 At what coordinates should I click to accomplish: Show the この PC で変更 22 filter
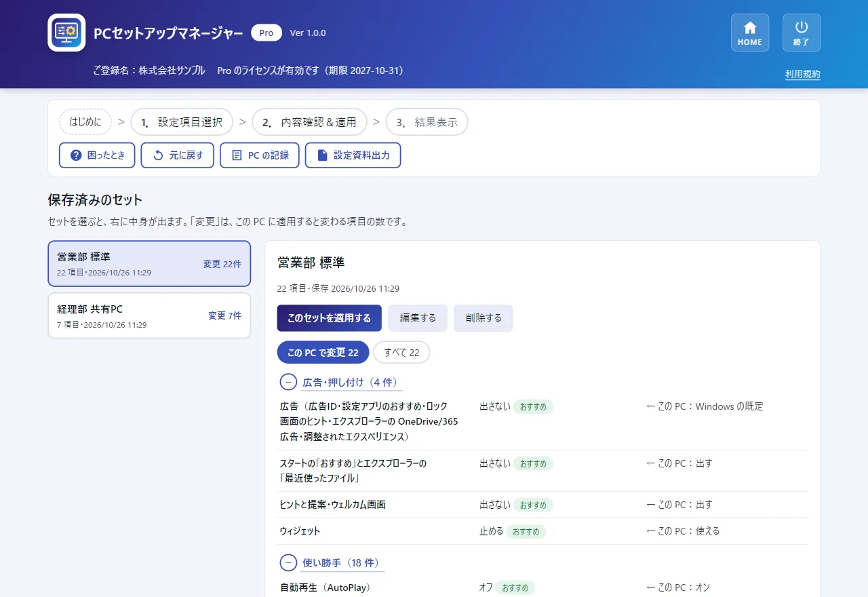[323, 353]
